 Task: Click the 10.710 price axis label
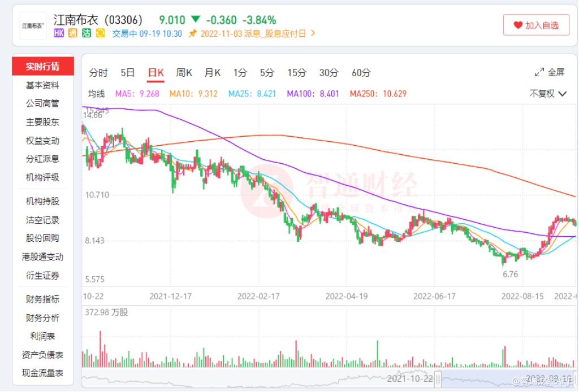pos(97,195)
